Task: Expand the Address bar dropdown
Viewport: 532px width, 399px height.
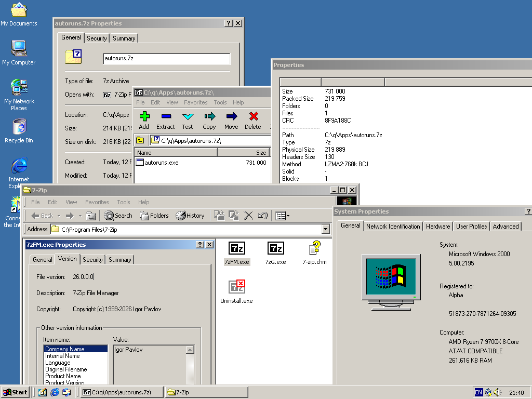Action: click(x=326, y=229)
